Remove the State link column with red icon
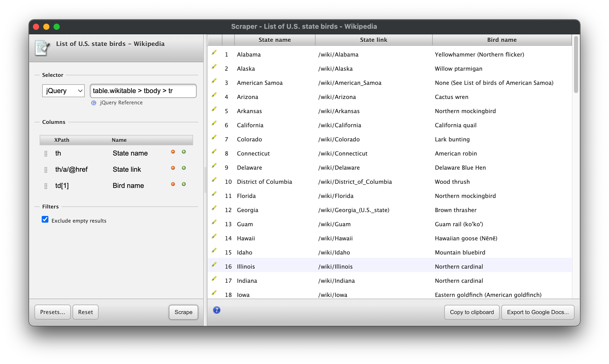The height and width of the screenshot is (364, 609). 173,168
